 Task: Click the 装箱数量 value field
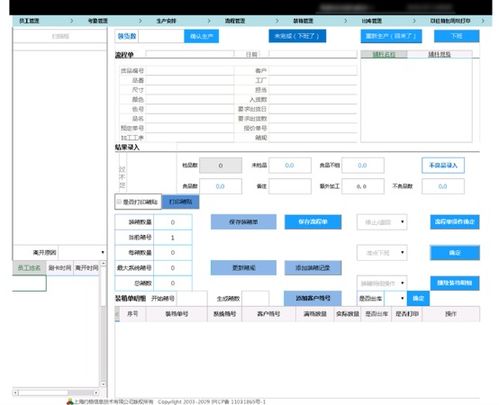click(x=172, y=222)
